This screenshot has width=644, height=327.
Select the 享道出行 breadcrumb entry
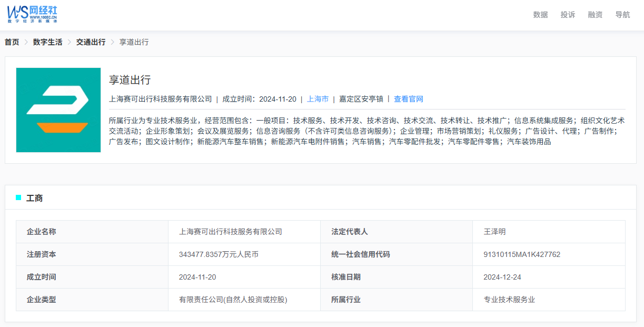click(134, 42)
